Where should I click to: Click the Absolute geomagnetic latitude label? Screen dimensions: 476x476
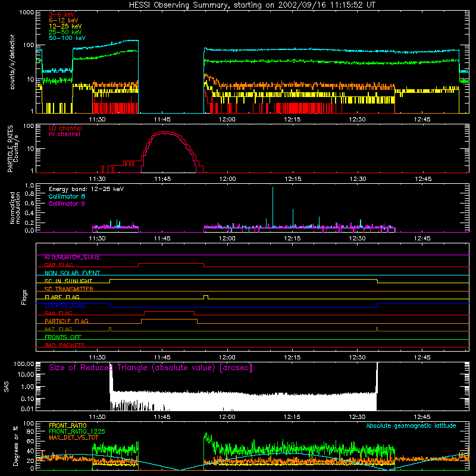411,426
